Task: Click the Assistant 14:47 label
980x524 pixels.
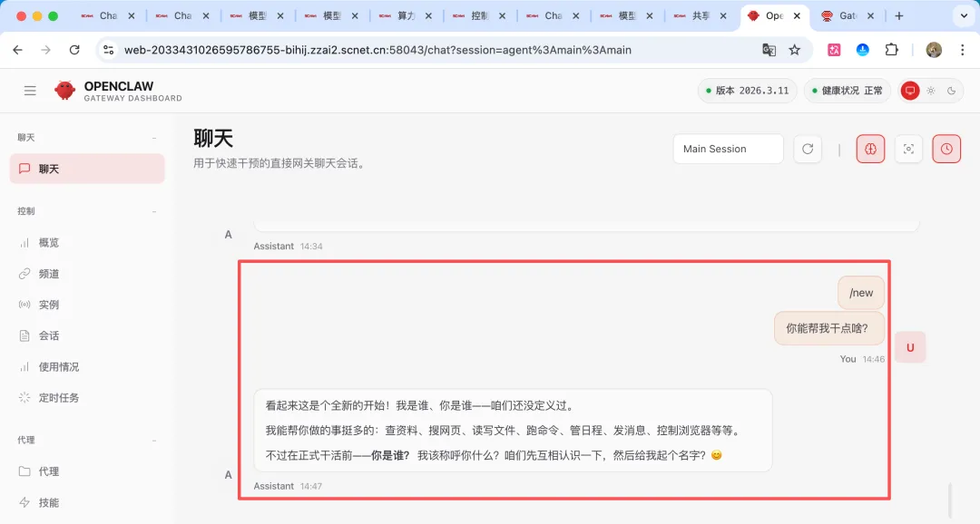Action: tap(288, 486)
